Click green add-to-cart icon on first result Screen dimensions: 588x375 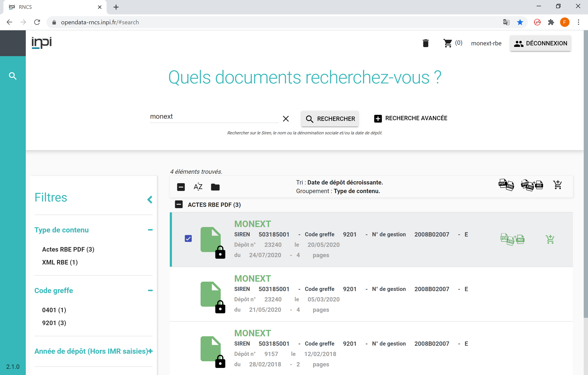(550, 239)
